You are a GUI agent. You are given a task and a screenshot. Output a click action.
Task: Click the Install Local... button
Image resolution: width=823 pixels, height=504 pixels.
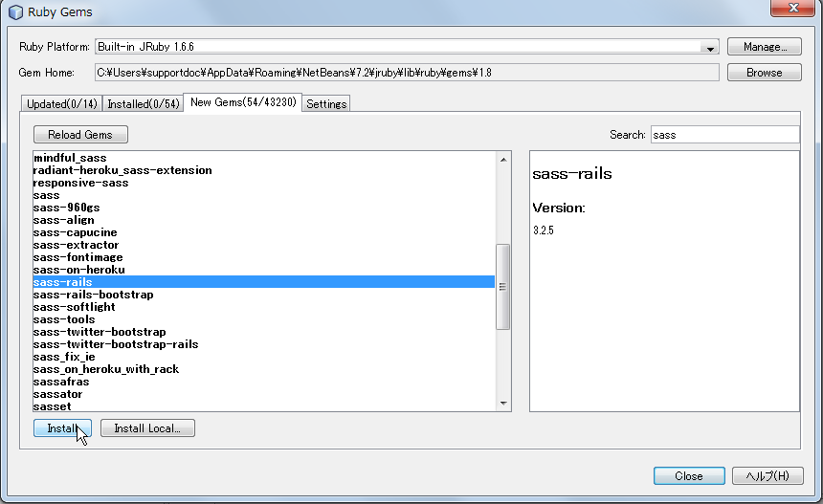147,427
